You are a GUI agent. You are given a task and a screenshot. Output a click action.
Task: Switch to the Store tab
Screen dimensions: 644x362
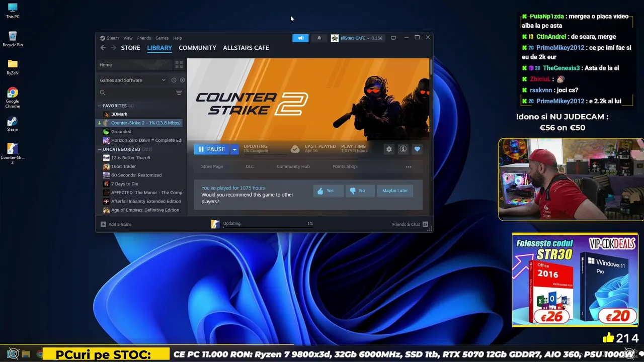pyautogui.click(x=131, y=48)
